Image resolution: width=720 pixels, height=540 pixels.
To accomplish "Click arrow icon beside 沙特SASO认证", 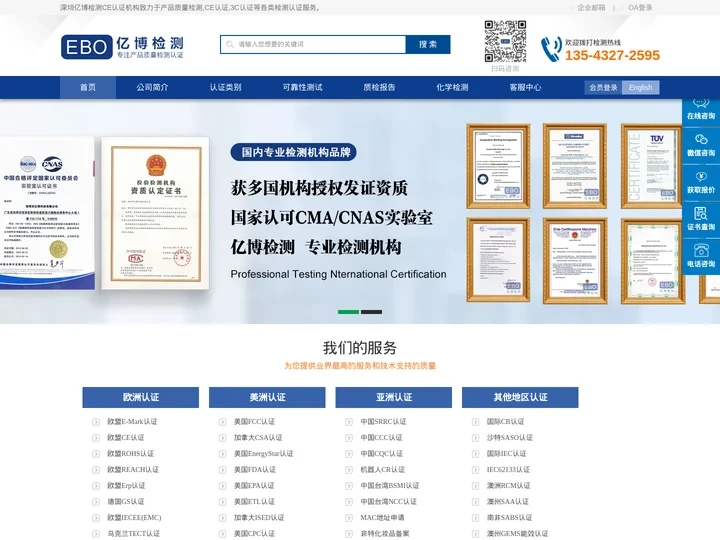I will click(x=475, y=438).
